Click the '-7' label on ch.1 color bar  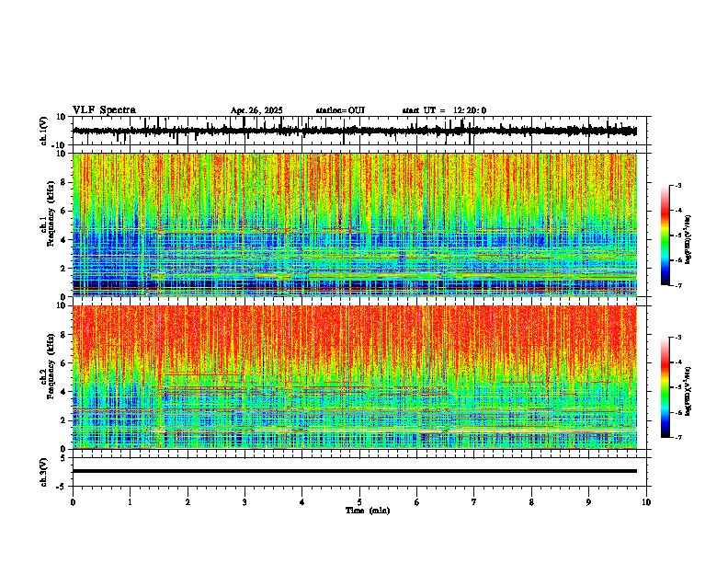coord(678,285)
